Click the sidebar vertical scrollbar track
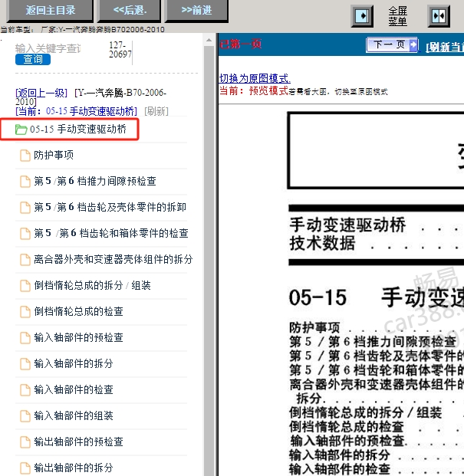464x476 pixels. coord(209,261)
